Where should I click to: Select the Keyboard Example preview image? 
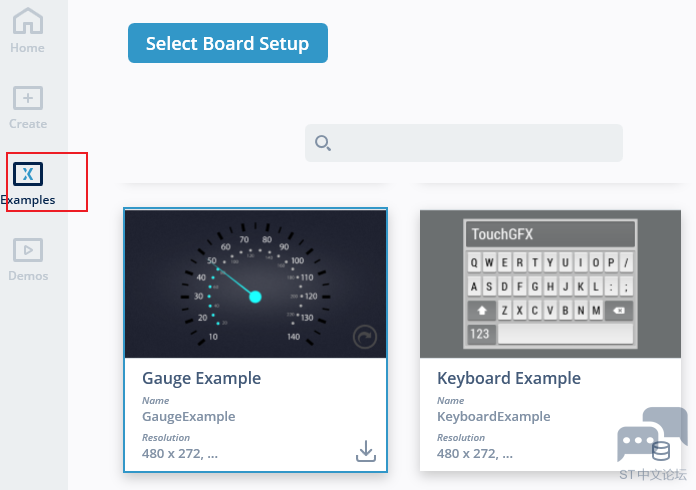click(x=550, y=284)
